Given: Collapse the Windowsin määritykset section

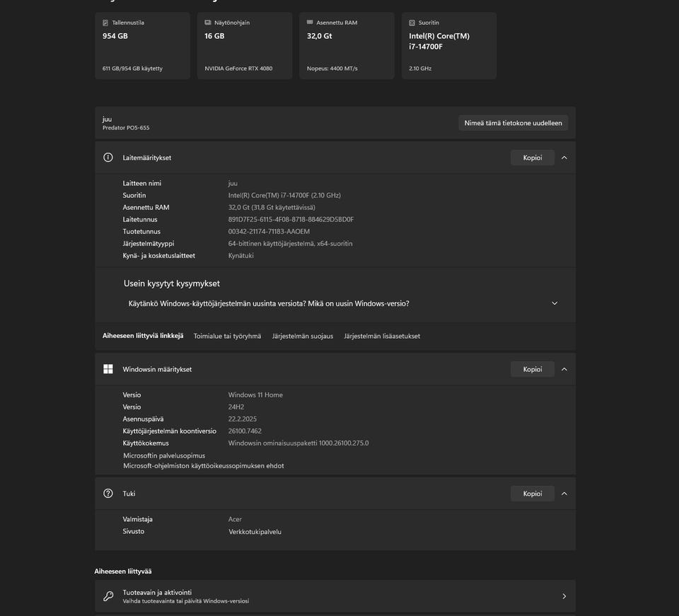Looking at the screenshot, I should tap(564, 369).
